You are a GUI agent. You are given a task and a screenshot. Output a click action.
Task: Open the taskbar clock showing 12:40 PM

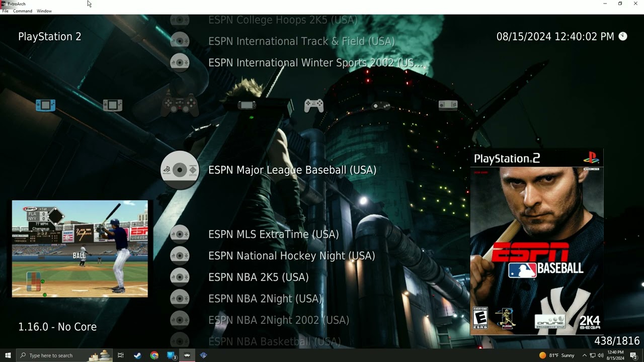coord(615,355)
